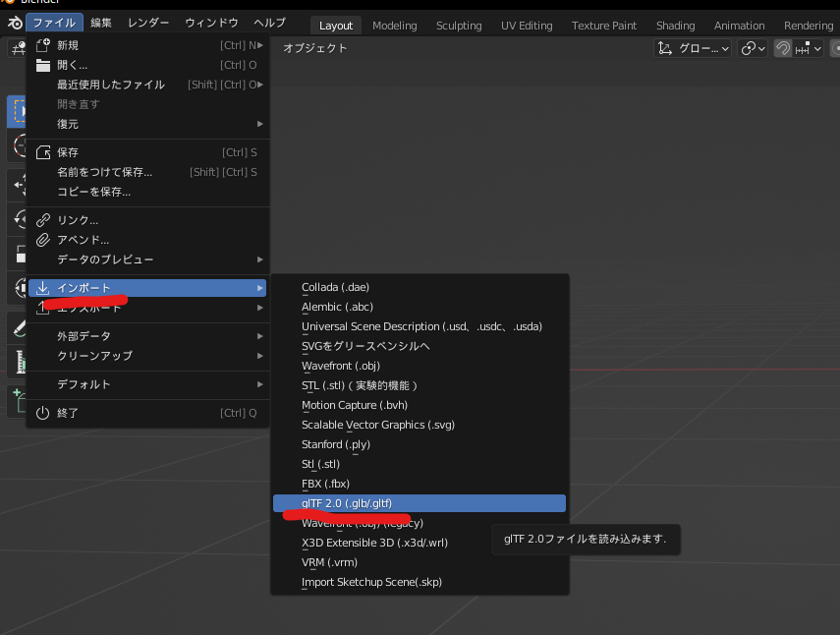
Task: Choose 新規 in the file menu
Action: (147, 45)
